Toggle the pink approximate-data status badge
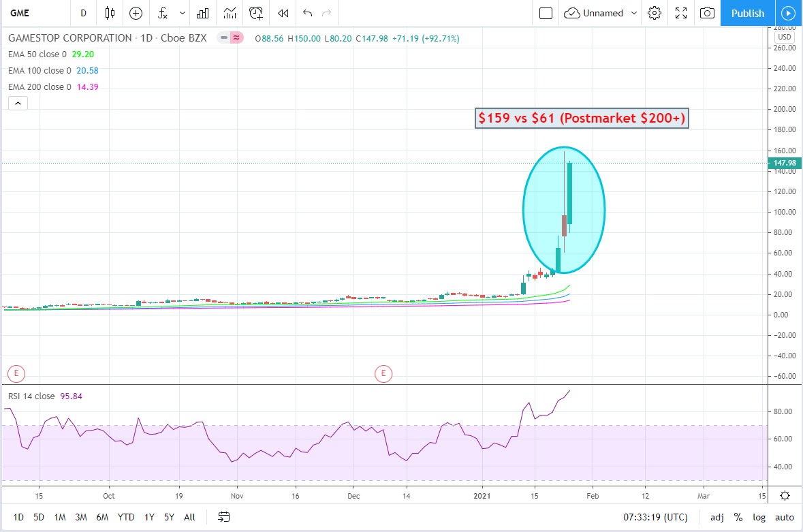This screenshot has width=803, height=532. coord(236,38)
